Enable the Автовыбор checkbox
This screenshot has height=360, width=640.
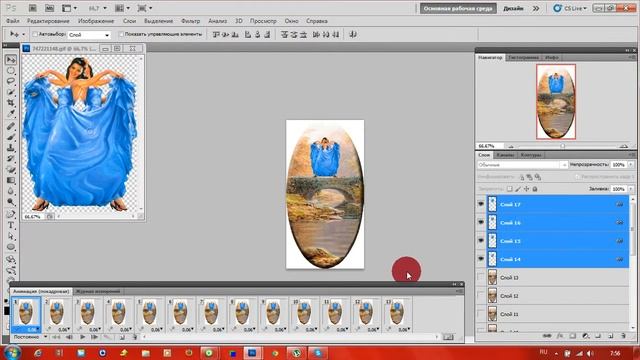point(35,34)
